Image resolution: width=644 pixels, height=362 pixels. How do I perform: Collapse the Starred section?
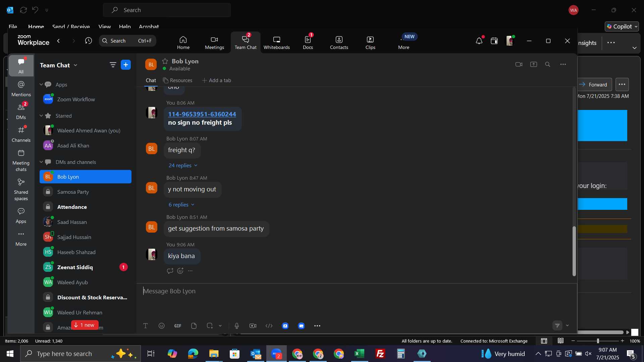[41, 116]
